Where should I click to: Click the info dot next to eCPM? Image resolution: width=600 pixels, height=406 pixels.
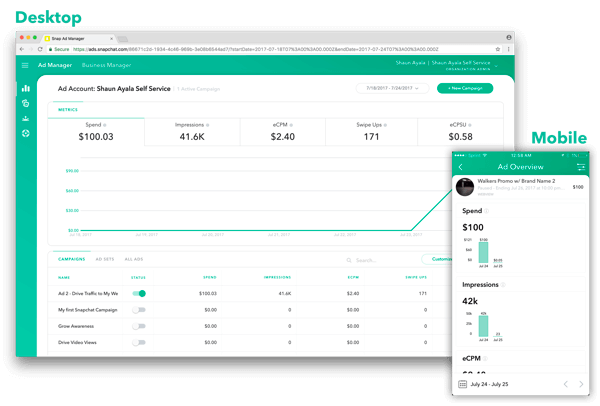291,125
